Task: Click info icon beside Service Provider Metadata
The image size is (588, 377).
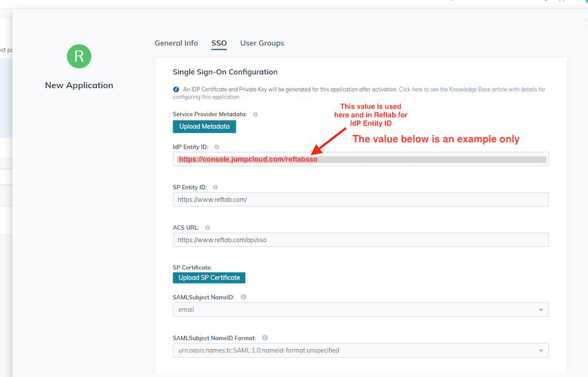Action: 256,115
